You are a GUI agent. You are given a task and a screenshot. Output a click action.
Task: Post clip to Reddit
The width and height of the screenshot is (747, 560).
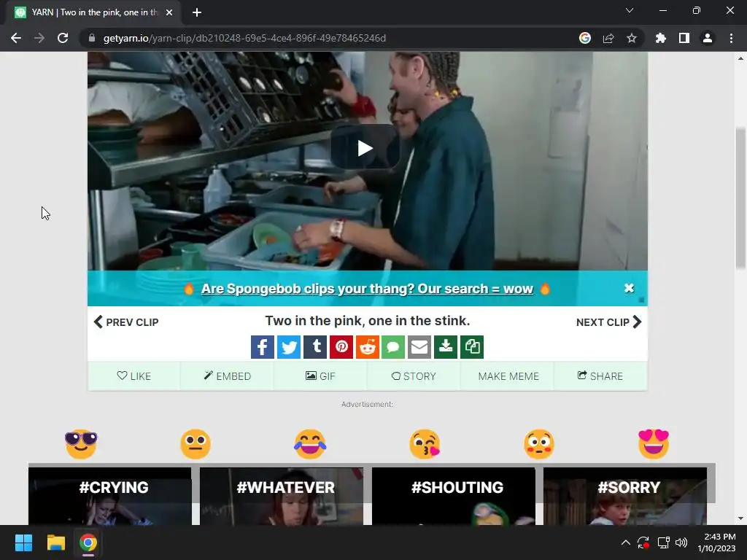point(368,347)
